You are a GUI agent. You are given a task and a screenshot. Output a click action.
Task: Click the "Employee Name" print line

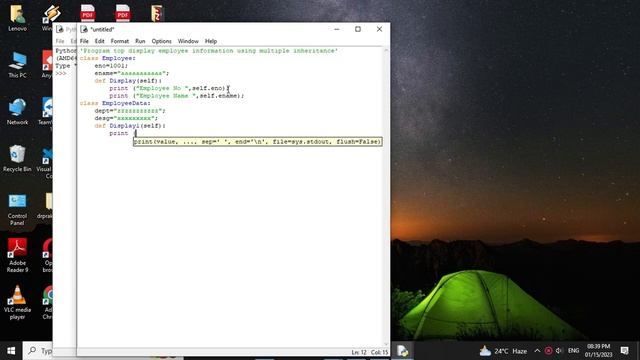176,96
